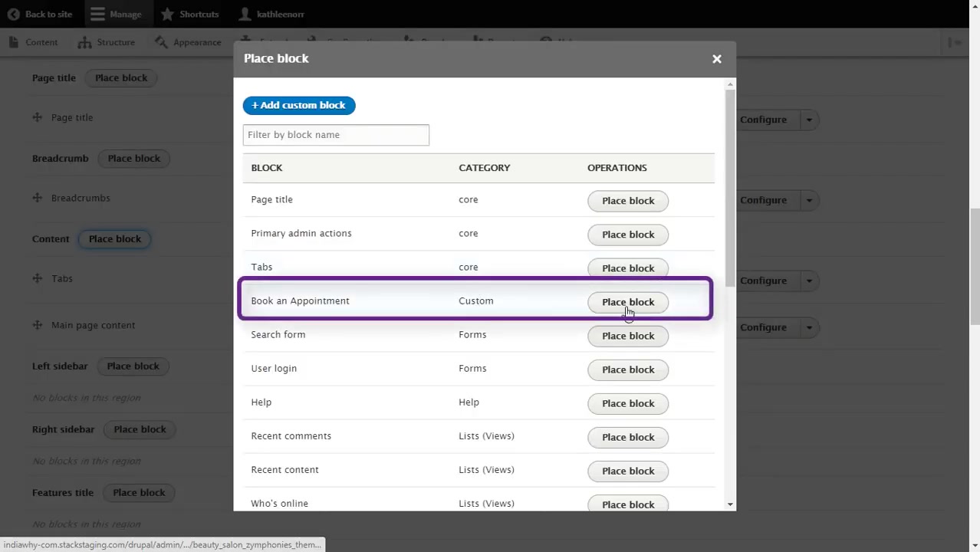This screenshot has width=980, height=552.
Task: Place the Search form block
Action: click(627, 336)
